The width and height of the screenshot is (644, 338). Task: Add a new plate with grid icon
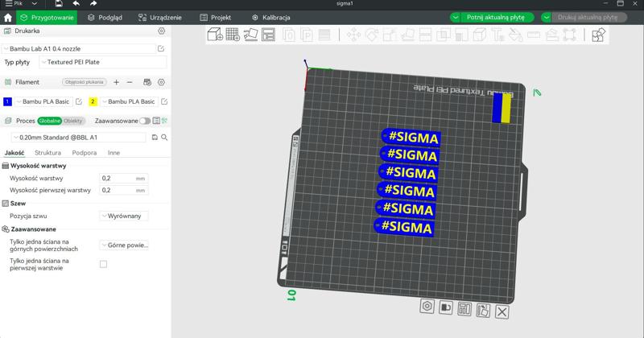[x=233, y=35]
